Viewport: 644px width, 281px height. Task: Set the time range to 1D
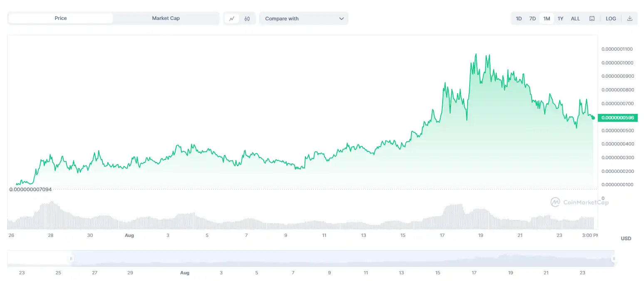tap(519, 19)
